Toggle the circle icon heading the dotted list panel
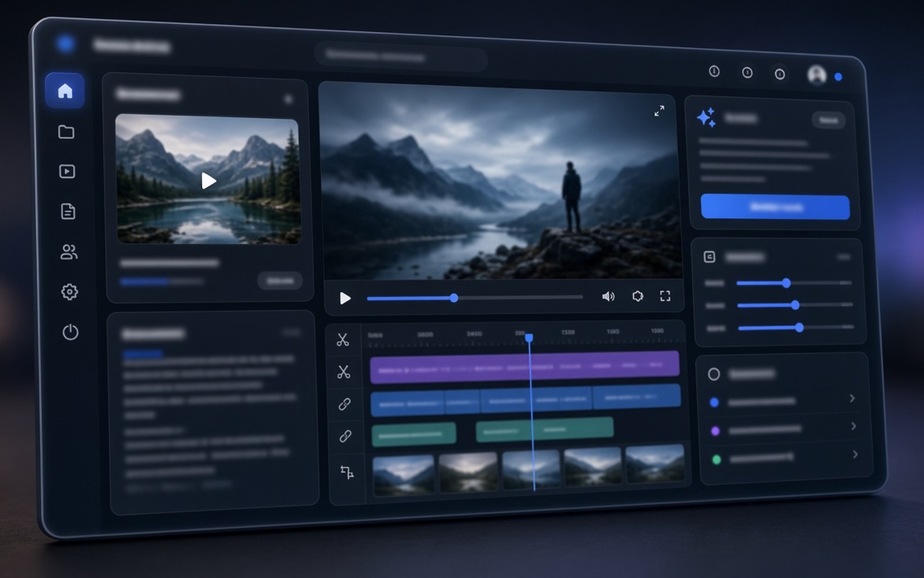 point(714,374)
